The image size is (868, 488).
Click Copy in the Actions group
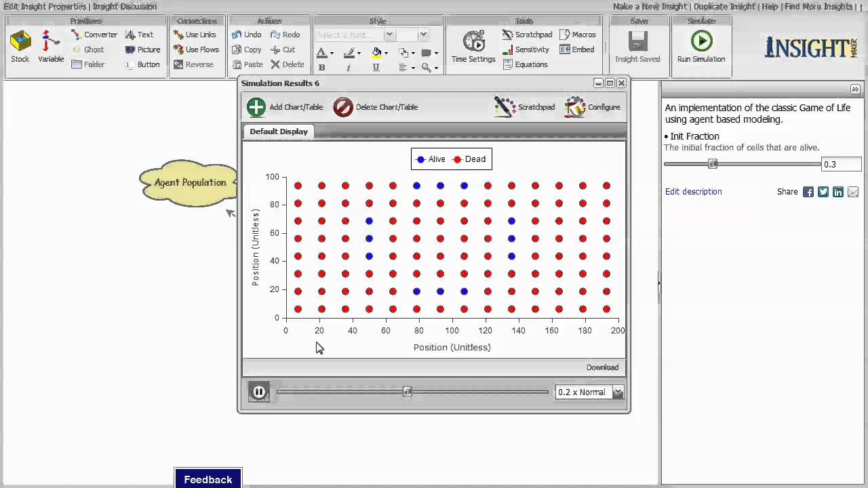tap(246, 49)
